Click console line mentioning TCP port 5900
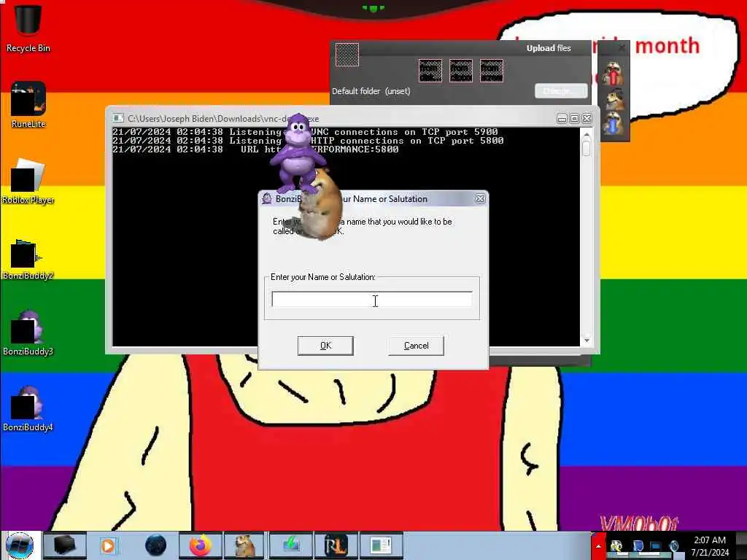 (x=305, y=132)
